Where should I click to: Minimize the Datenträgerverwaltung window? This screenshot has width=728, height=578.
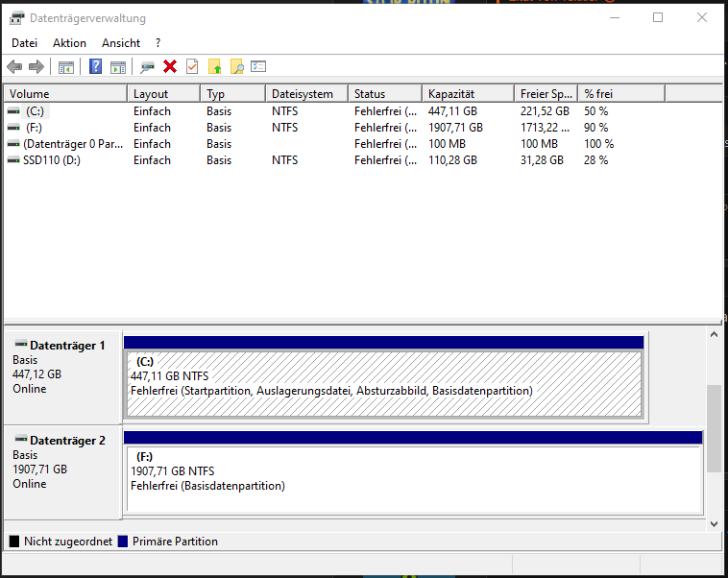pos(615,17)
